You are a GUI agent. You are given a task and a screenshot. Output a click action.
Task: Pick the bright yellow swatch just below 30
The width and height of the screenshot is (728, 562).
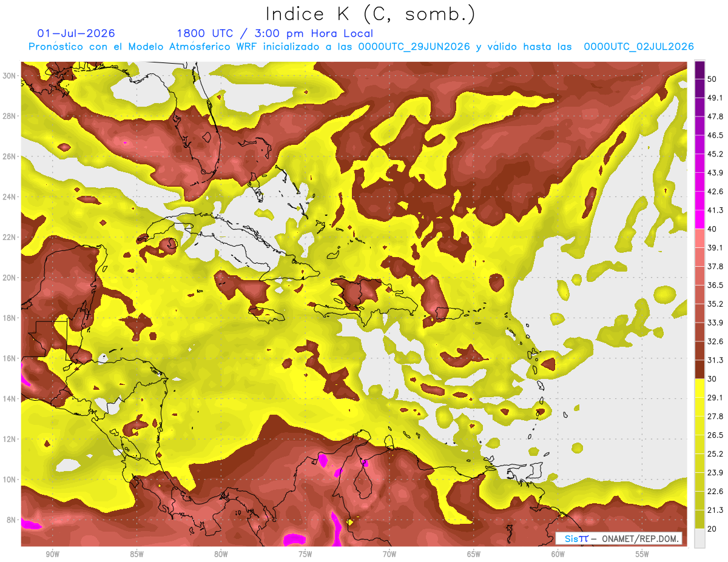(699, 388)
